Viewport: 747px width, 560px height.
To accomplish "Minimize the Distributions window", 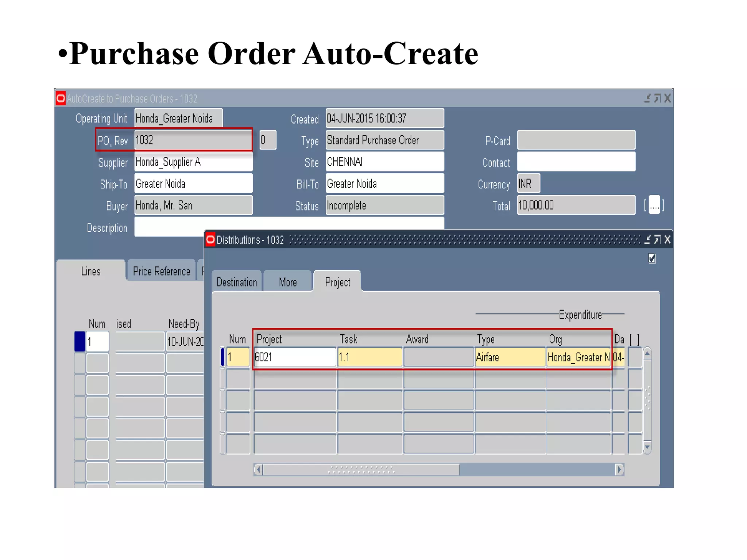I will [x=647, y=240].
